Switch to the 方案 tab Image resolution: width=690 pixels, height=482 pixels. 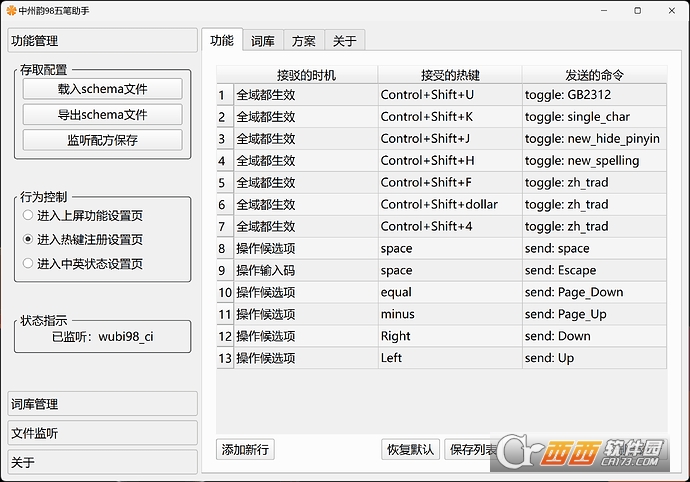pos(304,41)
